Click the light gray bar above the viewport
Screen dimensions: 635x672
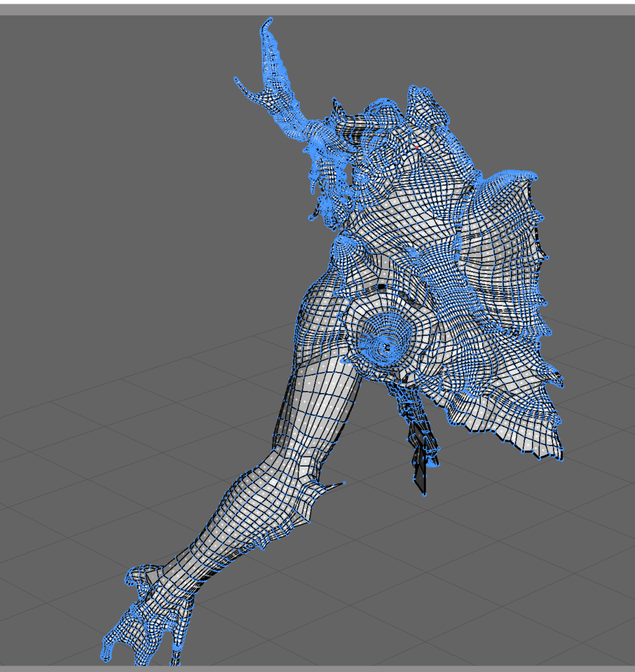pos(317,9)
